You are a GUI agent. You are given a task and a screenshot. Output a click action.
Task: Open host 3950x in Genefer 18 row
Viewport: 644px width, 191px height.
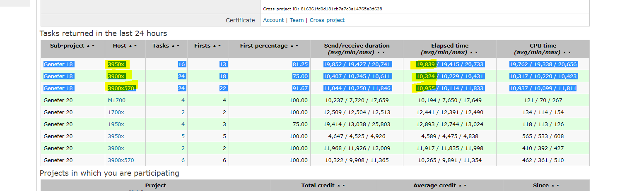[x=116, y=64]
